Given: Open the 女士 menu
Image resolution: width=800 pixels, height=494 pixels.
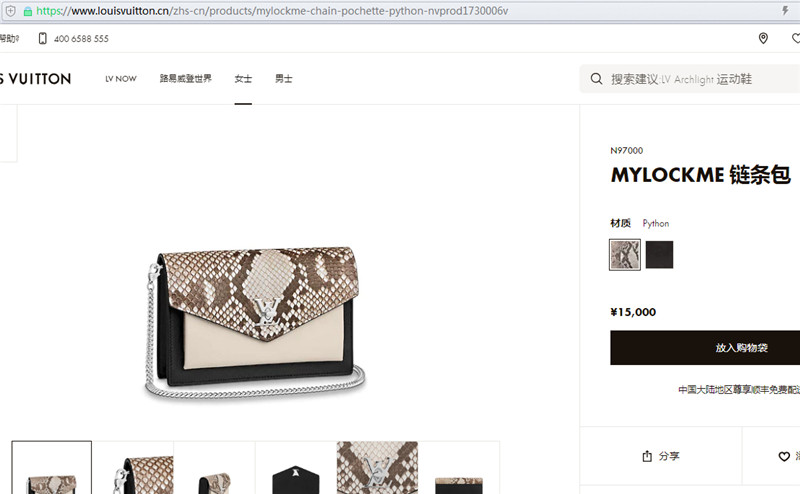Looking at the screenshot, I should tap(243, 79).
